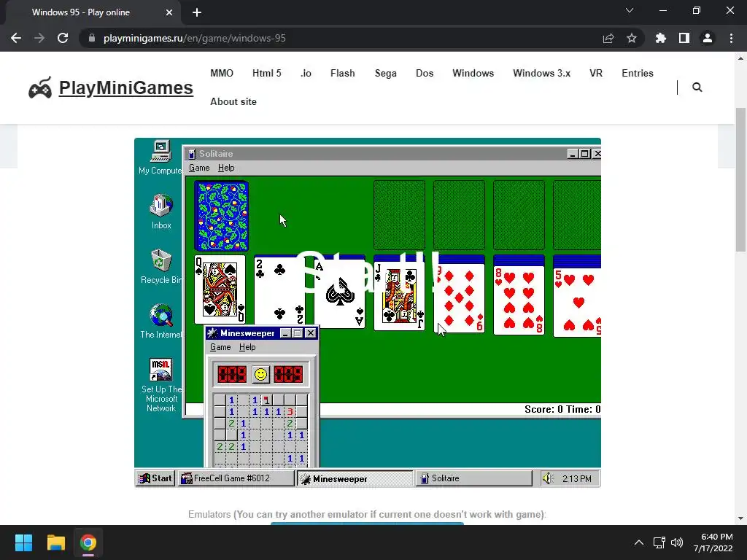
Task: Click the flagged cell in Minesweeper
Action: (266, 400)
